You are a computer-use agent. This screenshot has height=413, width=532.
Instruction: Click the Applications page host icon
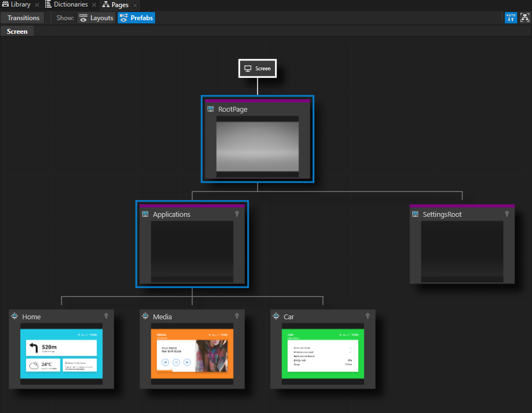(x=145, y=215)
